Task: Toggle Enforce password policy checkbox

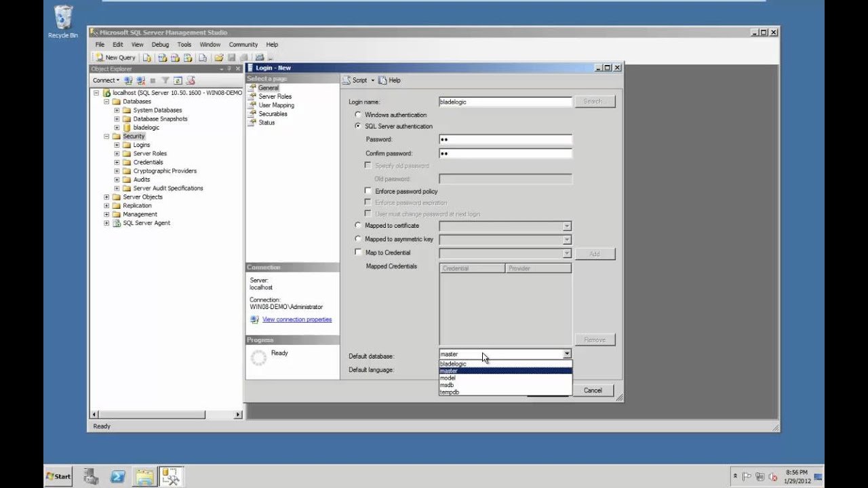Action: [368, 191]
